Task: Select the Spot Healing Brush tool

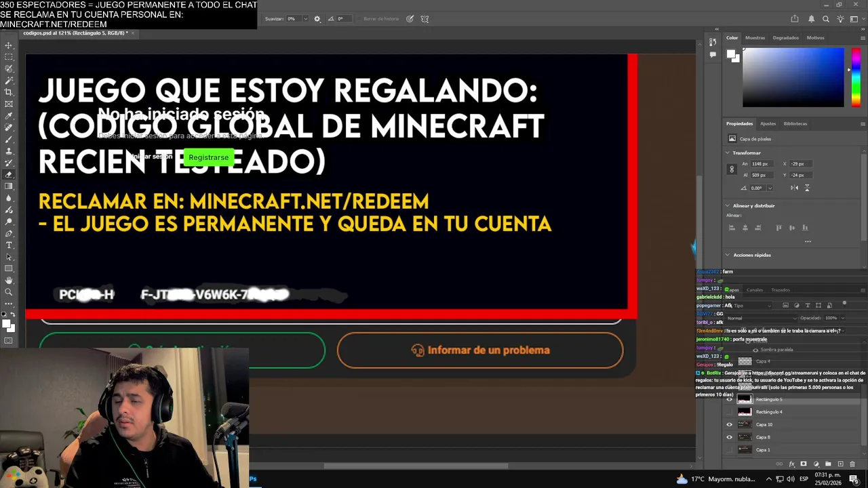Action: pos(9,127)
